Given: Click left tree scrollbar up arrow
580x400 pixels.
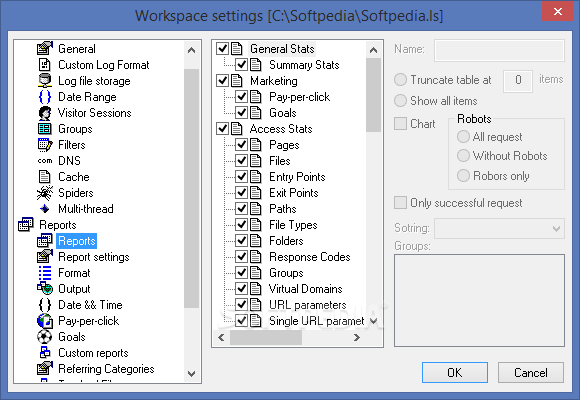Looking at the screenshot, I should (x=191, y=50).
